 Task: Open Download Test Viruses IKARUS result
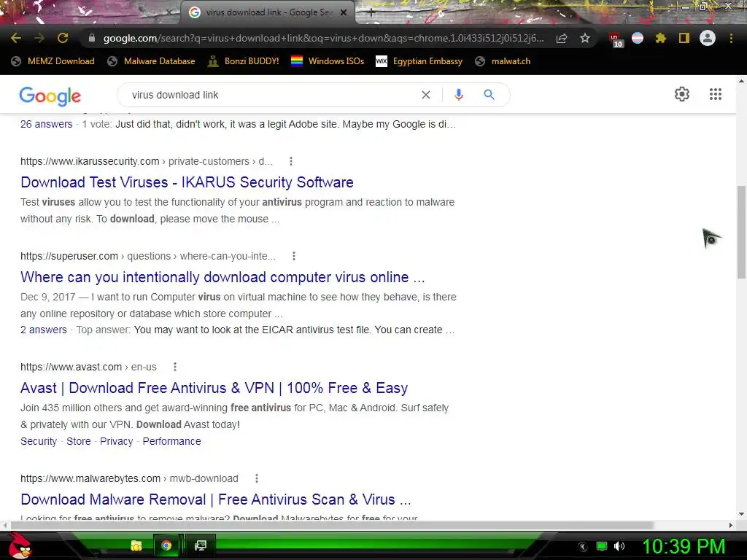(187, 182)
